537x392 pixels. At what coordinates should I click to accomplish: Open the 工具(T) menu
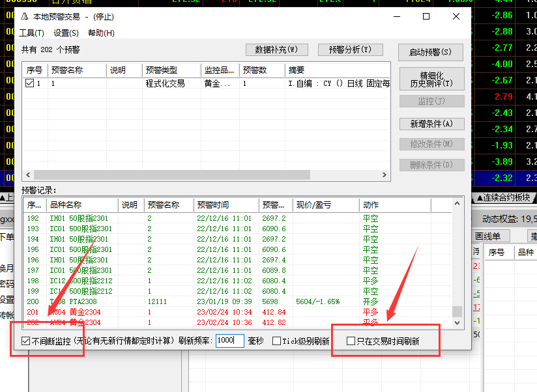pyautogui.click(x=31, y=33)
